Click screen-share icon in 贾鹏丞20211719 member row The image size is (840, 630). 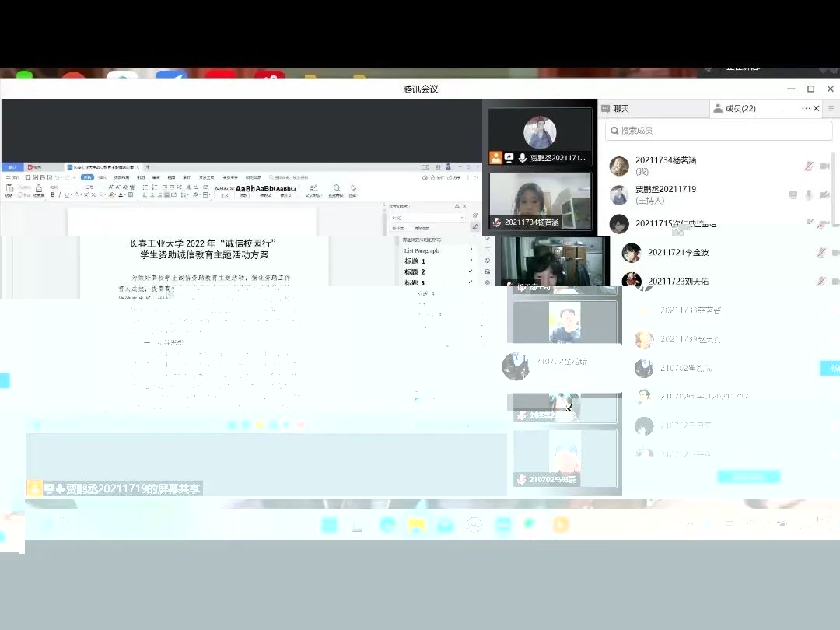coord(793,194)
